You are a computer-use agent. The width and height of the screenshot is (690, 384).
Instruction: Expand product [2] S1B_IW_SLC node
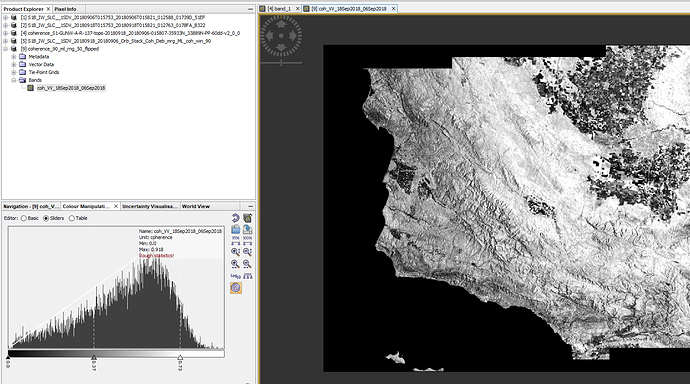6,26
